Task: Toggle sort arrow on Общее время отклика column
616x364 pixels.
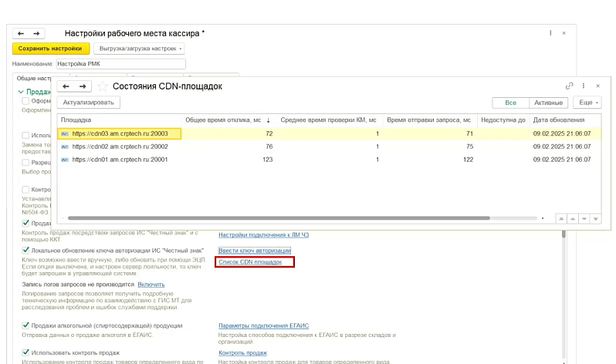Action: pyautogui.click(x=269, y=120)
